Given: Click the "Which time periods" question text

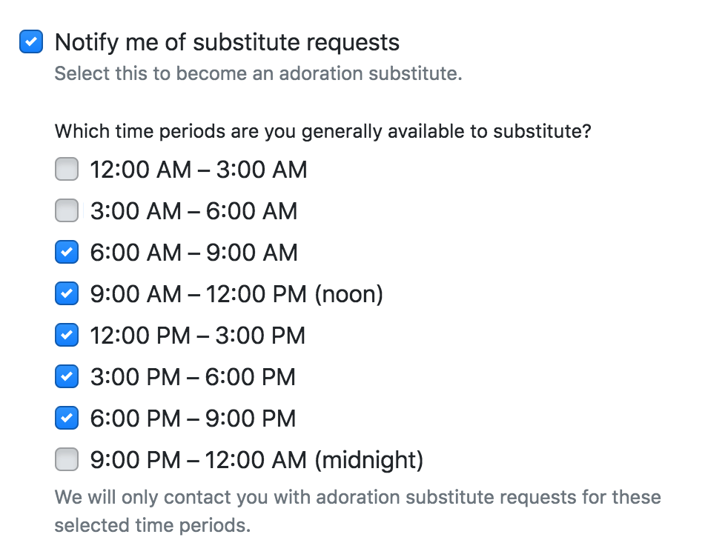Looking at the screenshot, I should pos(322,133).
